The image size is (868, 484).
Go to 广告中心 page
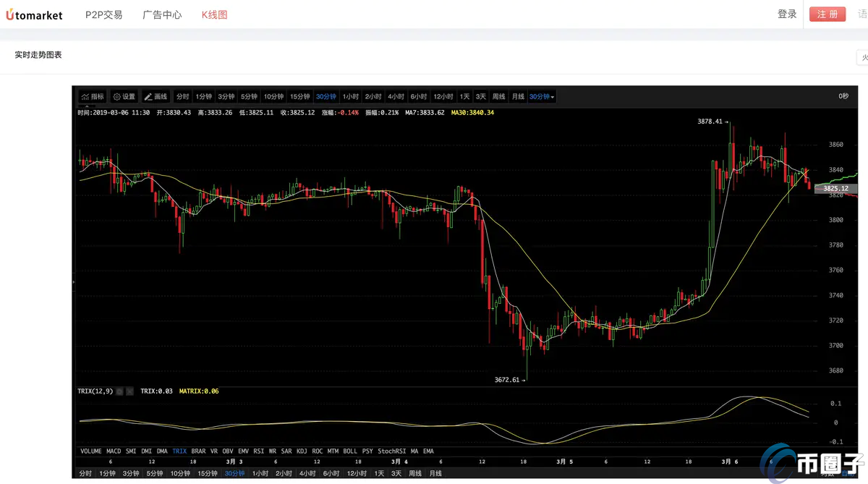tap(162, 14)
